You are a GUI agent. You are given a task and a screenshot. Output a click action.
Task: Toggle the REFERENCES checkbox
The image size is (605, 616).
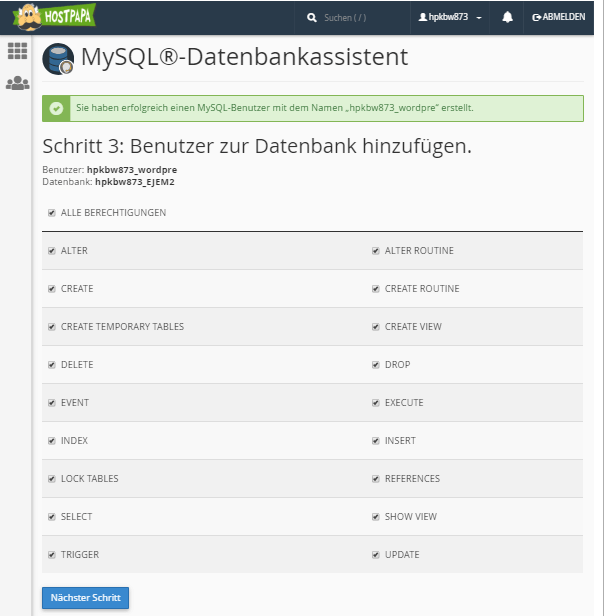point(376,479)
